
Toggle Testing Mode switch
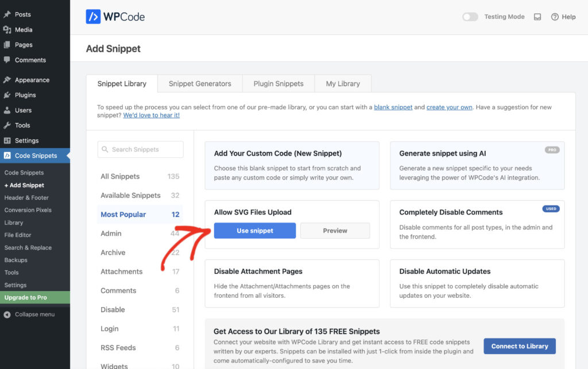470,17
